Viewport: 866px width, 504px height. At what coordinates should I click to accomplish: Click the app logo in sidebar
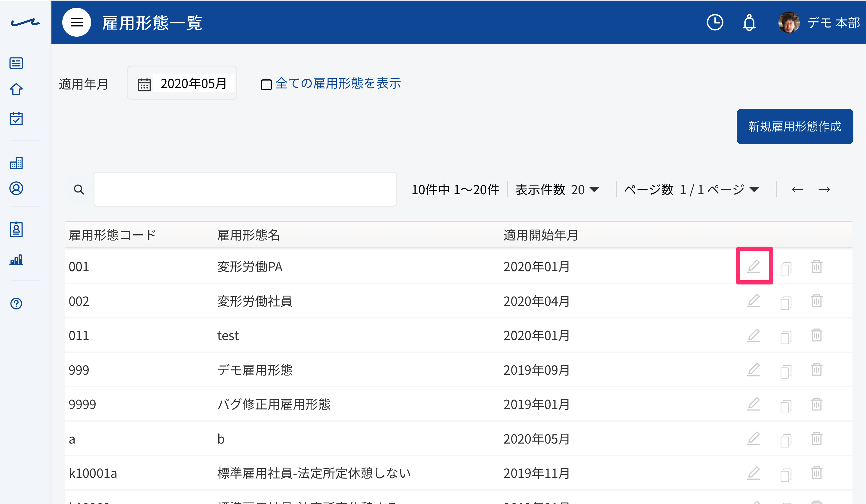pos(25,23)
